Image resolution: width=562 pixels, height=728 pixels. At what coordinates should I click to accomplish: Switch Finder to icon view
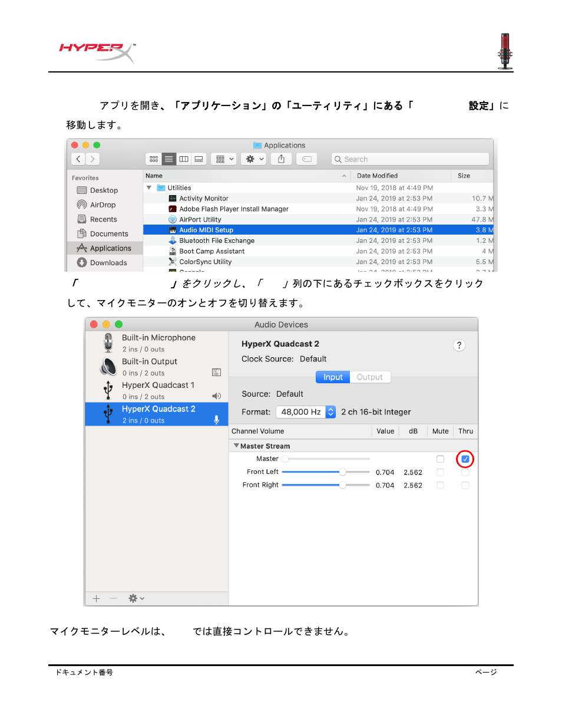(154, 159)
